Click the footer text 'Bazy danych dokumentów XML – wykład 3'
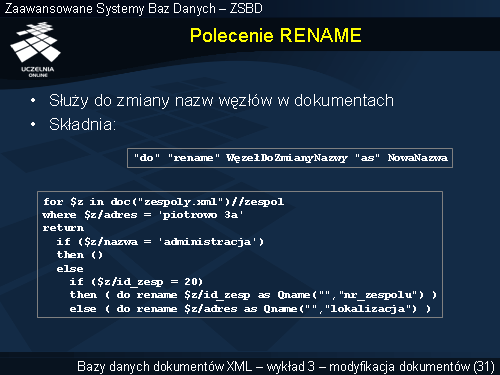Image resolution: width=500 pixels, height=375 pixels. coord(196,366)
